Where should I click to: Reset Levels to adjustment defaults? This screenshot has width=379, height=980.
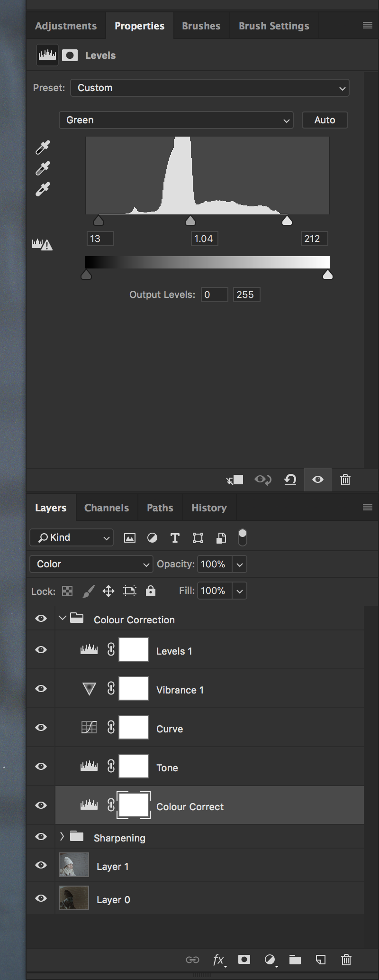[x=290, y=480]
